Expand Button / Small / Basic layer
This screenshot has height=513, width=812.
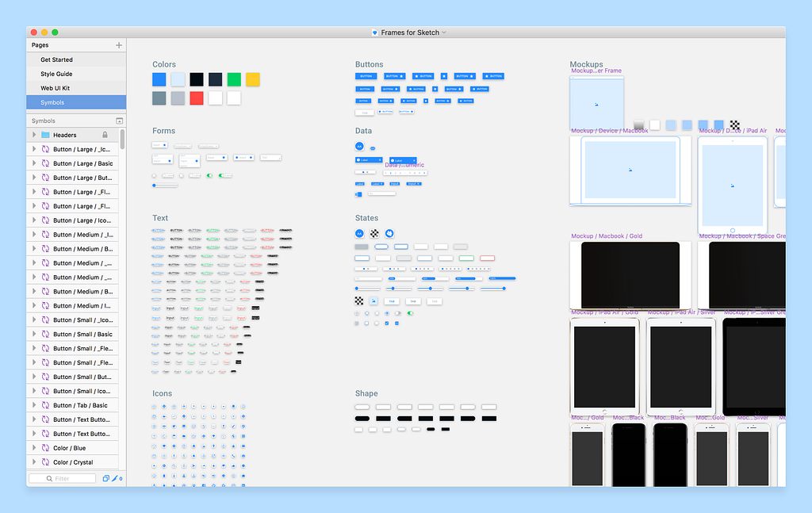click(33, 334)
